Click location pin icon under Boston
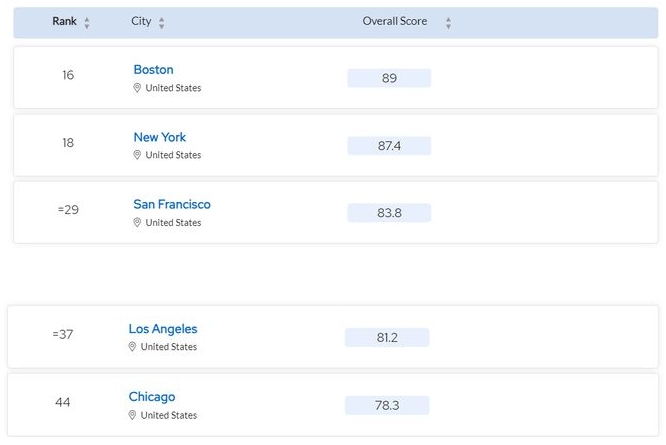 click(x=137, y=88)
